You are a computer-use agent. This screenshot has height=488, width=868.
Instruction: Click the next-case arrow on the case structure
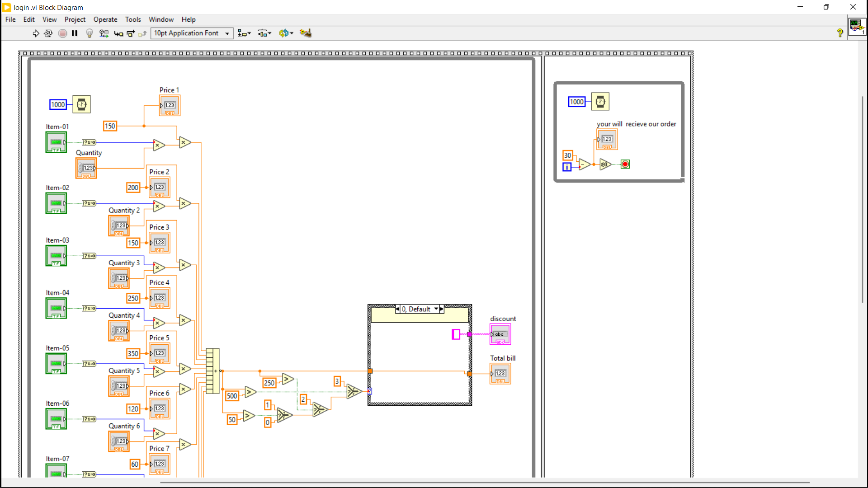point(441,309)
